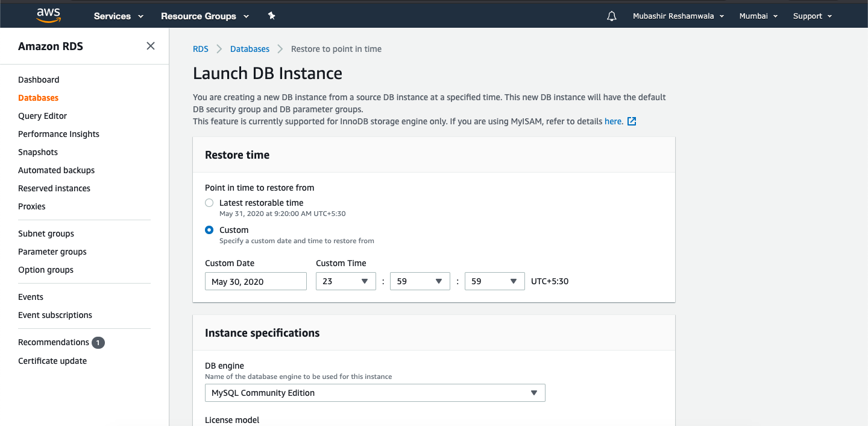Open the DB engine MySQL Community Edition dropdown

pyautogui.click(x=375, y=393)
